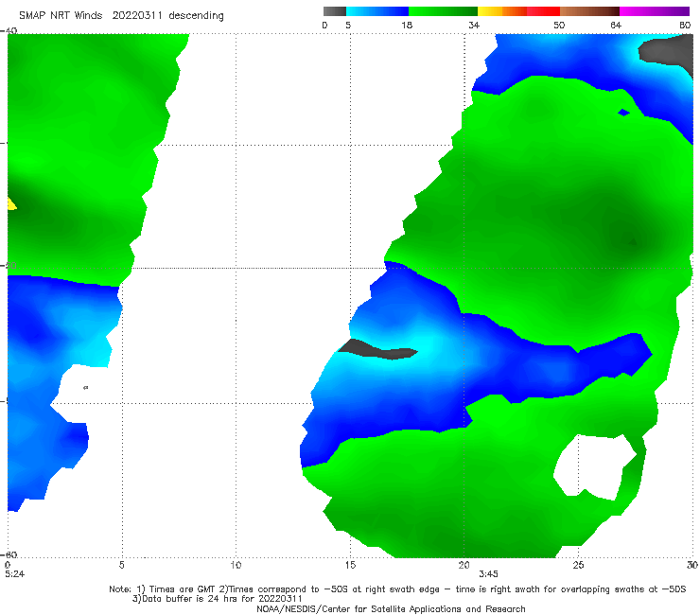The image size is (700, 615).
Task: Click the yellow-orange segment of the color bar
Action: point(501,11)
